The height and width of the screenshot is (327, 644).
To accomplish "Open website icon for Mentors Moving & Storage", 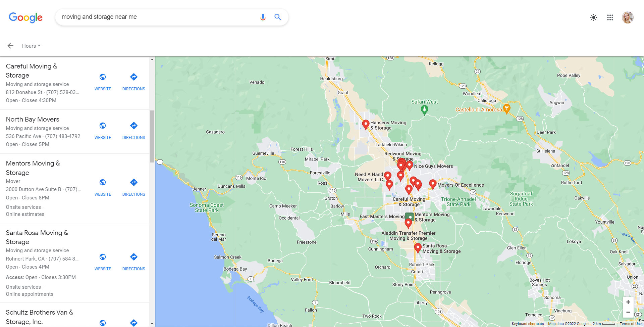I will click(103, 182).
